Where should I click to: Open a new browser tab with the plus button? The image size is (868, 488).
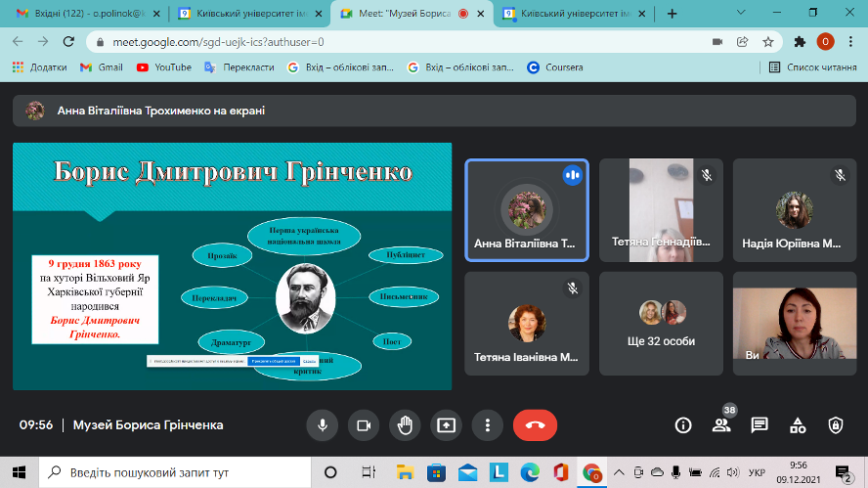672,15
